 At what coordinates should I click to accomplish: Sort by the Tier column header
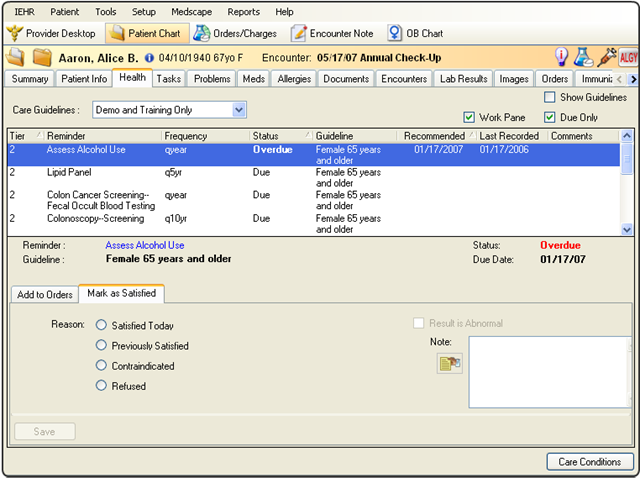[26, 136]
